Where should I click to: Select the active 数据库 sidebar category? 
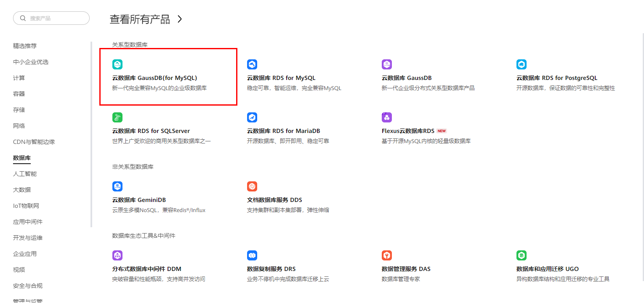(x=22, y=158)
